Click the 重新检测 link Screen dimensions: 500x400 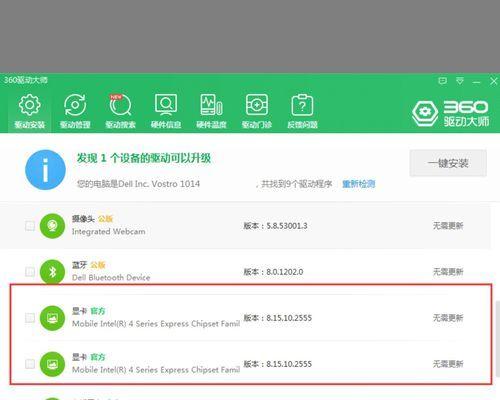click(359, 184)
